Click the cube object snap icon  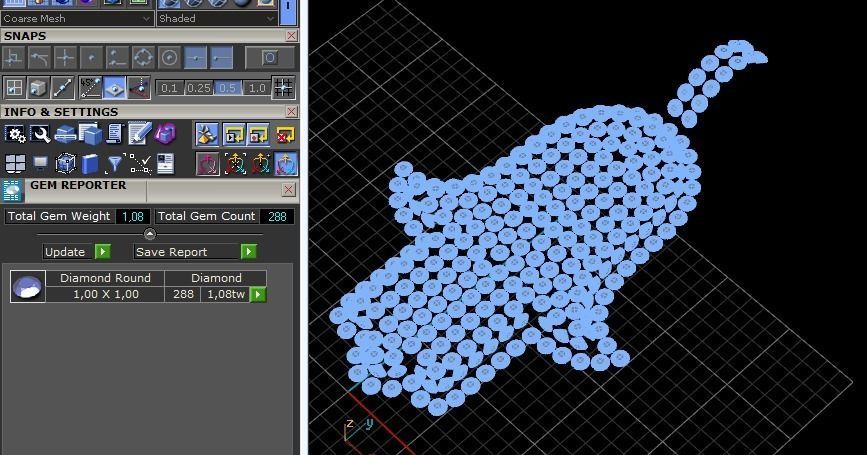click(x=38, y=87)
